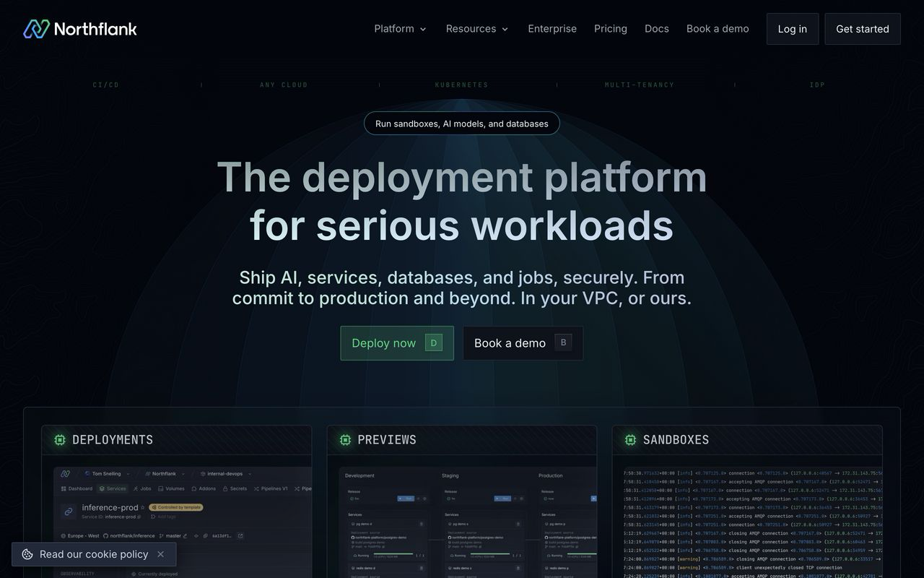Click the Log in button

coord(793,29)
